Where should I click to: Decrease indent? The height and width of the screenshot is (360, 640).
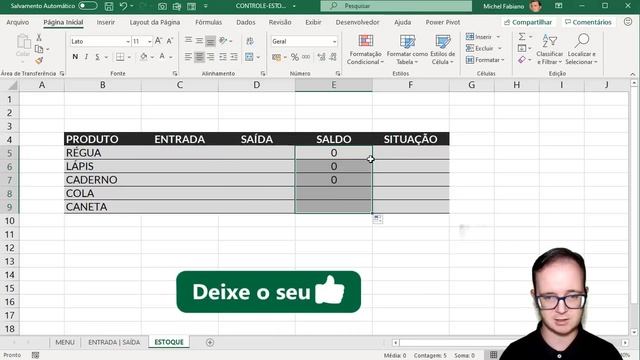click(x=223, y=57)
